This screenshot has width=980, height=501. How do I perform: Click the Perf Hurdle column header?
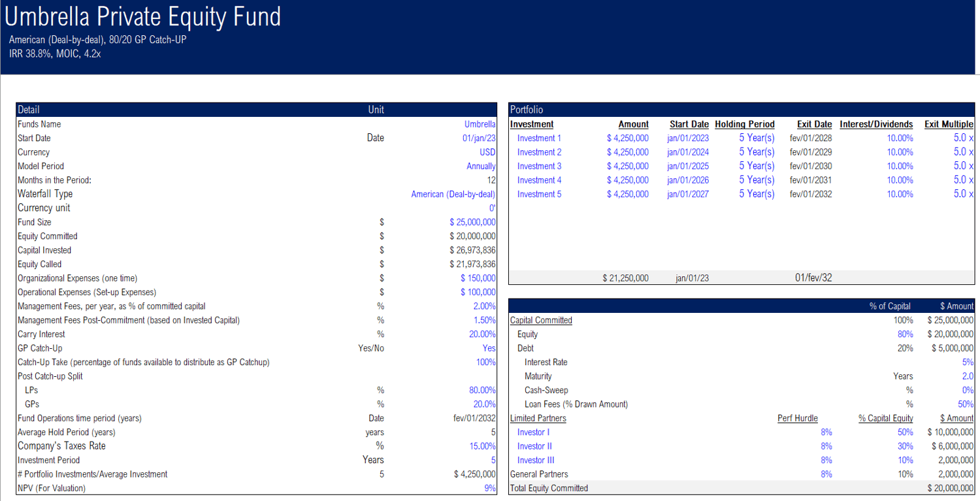click(x=797, y=418)
